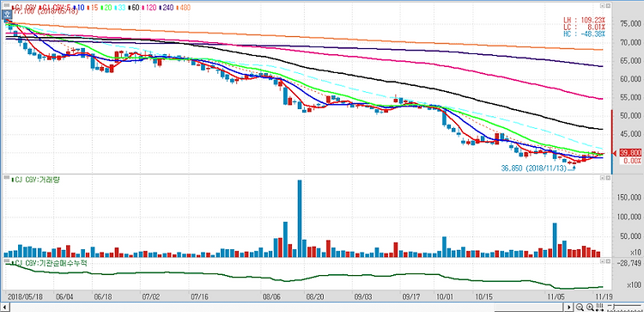Image resolution: width=644 pixels, height=312 pixels.
Task: Click the scrollbar right arrow button
Action: 568,307
